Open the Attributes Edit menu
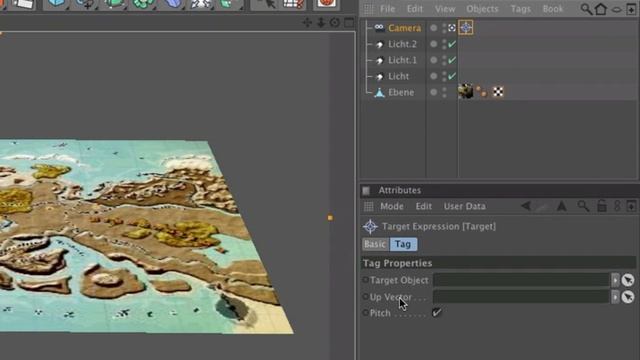640x360 pixels. tap(424, 207)
